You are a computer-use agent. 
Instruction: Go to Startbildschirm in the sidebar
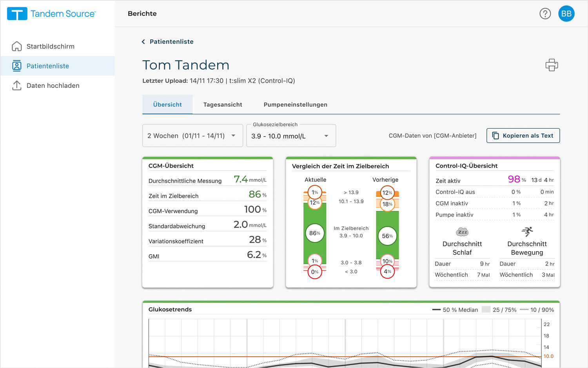(x=57, y=46)
